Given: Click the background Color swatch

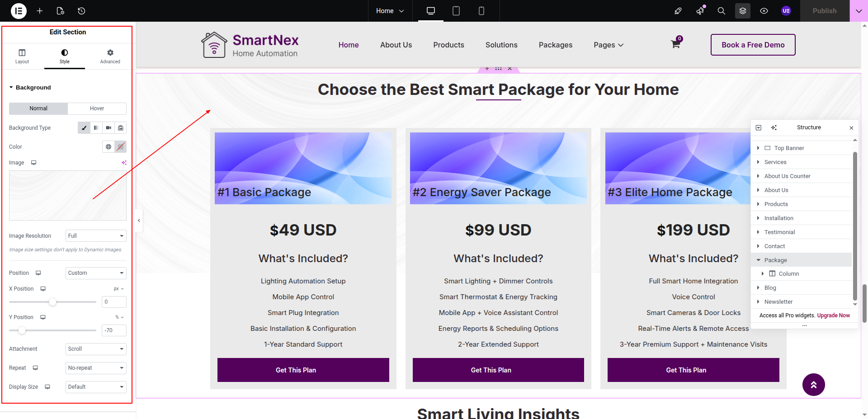Looking at the screenshot, I should [120, 147].
